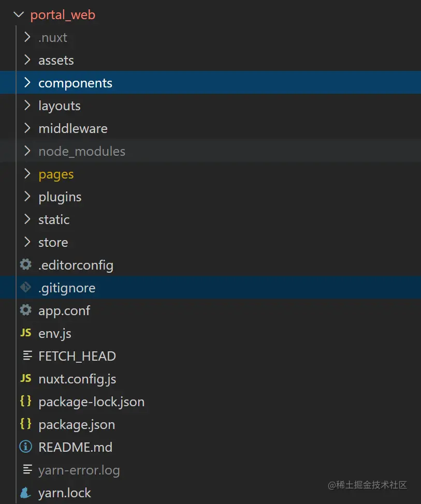The width and height of the screenshot is (421, 504).
Task: Click the info icon beside README.md
Action: coord(25,447)
